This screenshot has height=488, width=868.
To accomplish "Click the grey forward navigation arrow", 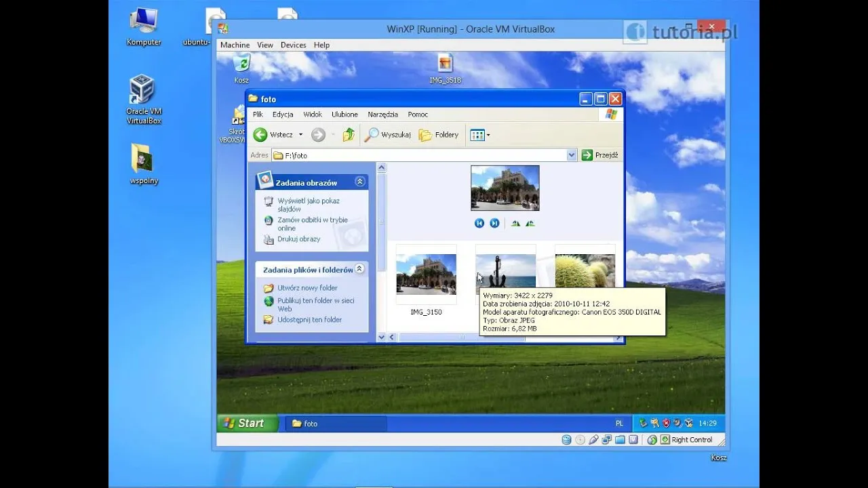I will click(318, 135).
